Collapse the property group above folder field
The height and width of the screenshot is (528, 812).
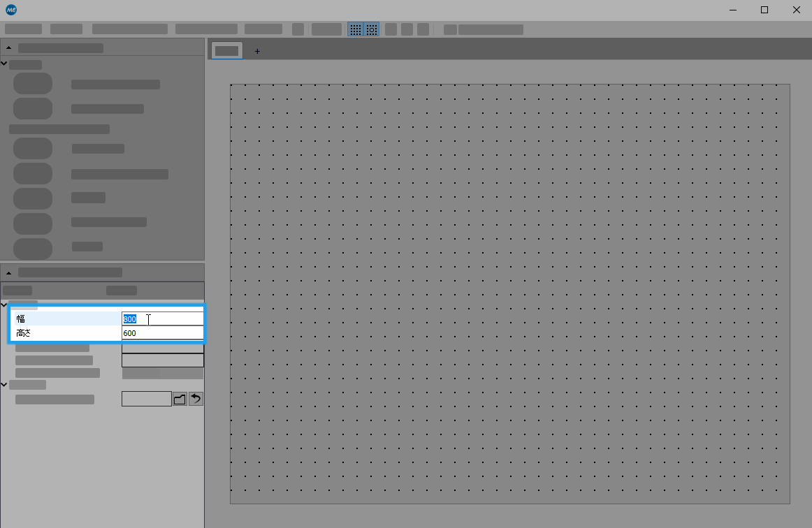[x=4, y=384]
